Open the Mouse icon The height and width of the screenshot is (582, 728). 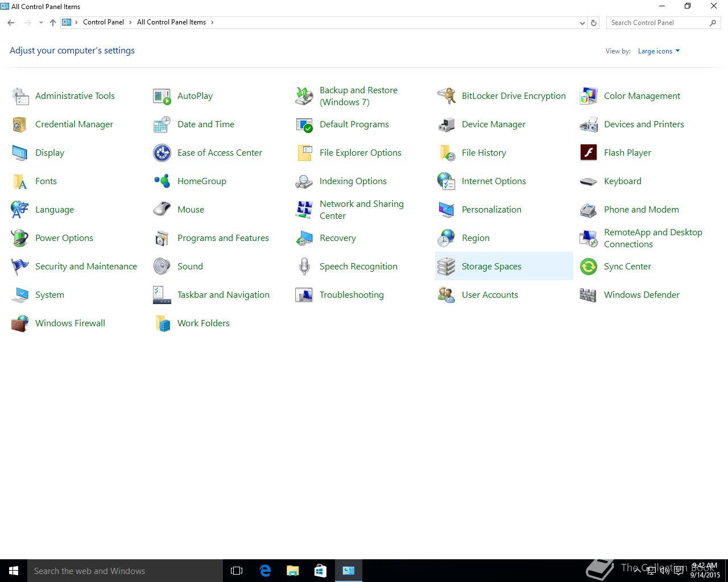[x=162, y=210]
